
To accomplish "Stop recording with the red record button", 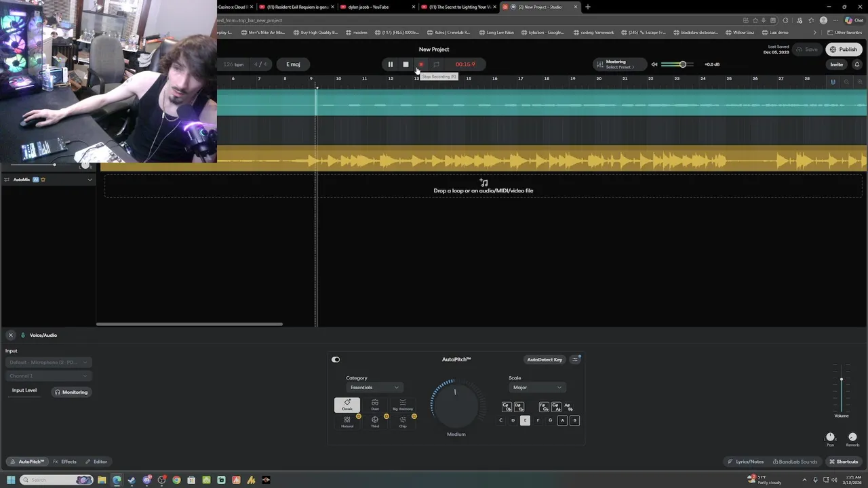I will coord(420,64).
